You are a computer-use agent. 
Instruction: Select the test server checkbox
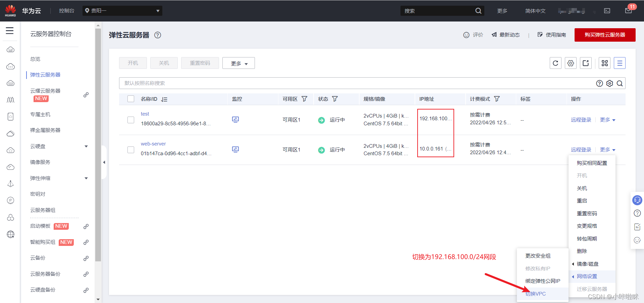131,120
